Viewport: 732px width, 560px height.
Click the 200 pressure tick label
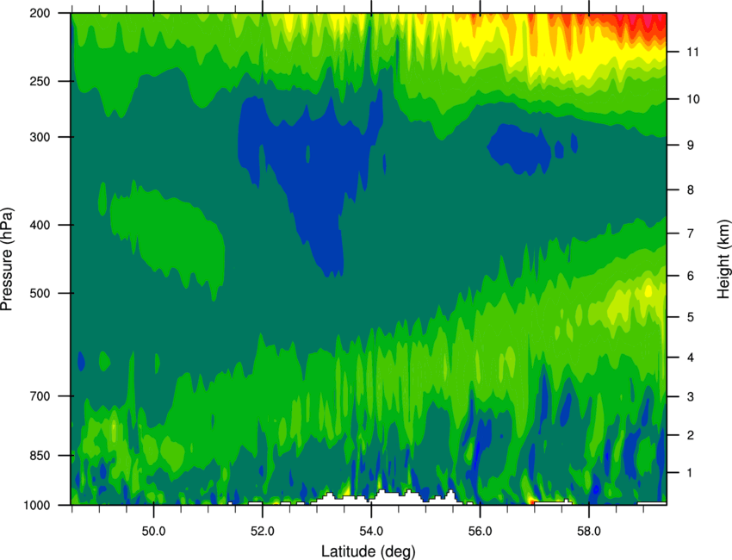click(40, 13)
